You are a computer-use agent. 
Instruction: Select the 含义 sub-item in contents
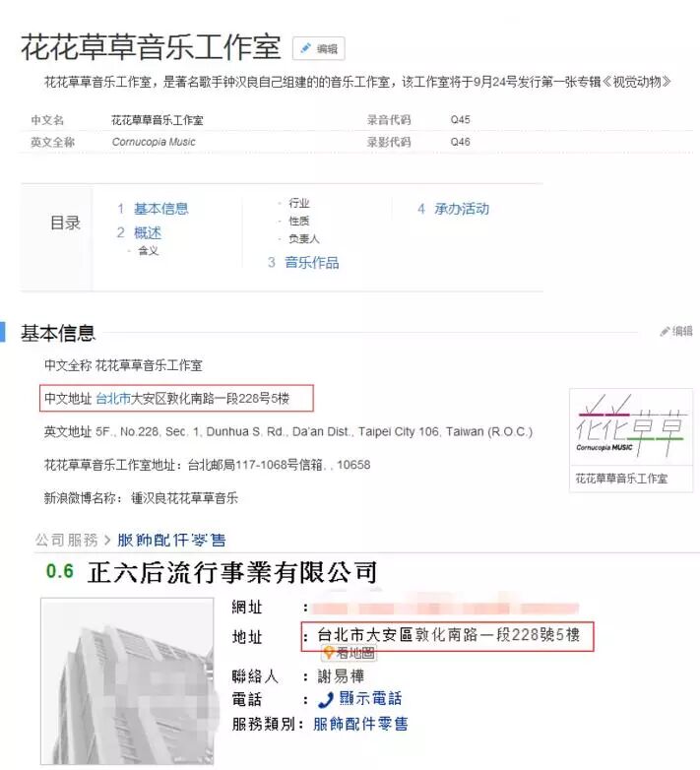click(149, 251)
